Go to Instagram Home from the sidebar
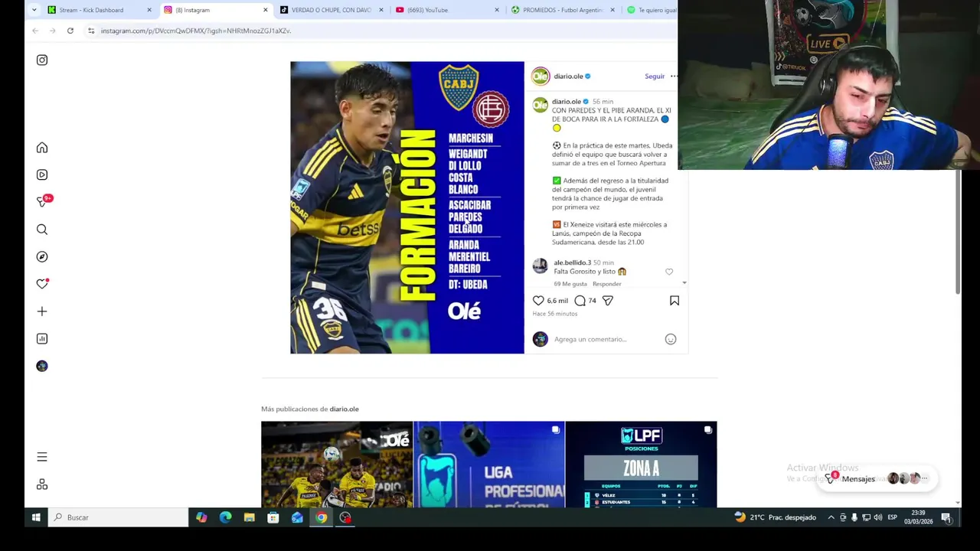 (42, 148)
